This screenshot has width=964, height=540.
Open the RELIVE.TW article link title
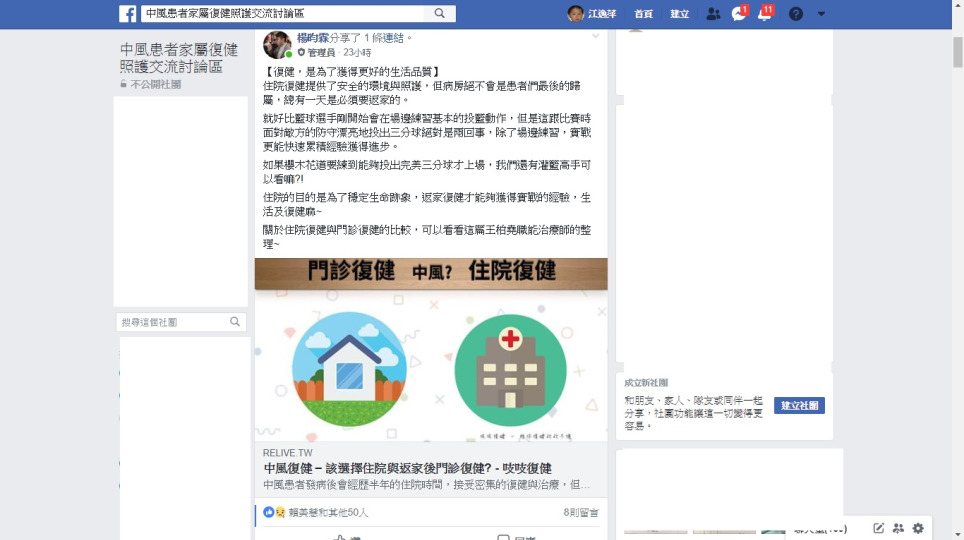tap(408, 468)
